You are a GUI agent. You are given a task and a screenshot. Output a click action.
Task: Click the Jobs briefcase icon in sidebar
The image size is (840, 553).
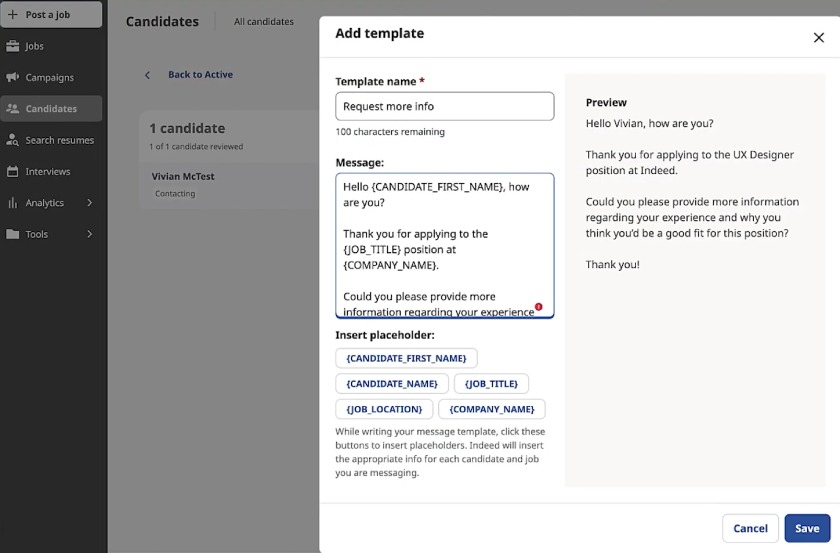pos(13,46)
